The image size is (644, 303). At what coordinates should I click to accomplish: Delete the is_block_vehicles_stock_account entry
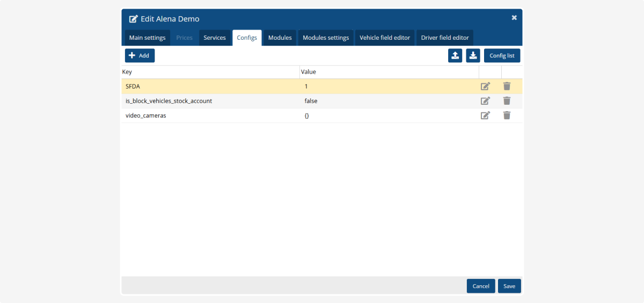point(507,100)
